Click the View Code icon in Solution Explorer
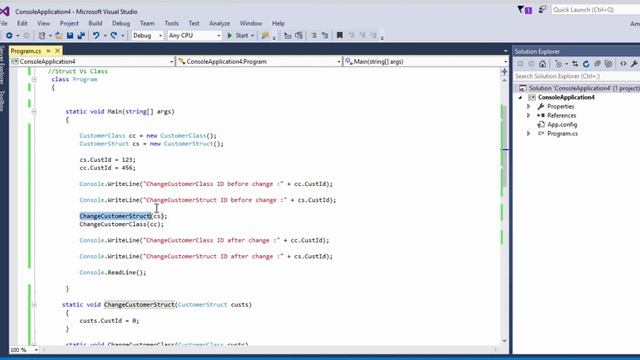The image size is (640, 360). click(623, 64)
